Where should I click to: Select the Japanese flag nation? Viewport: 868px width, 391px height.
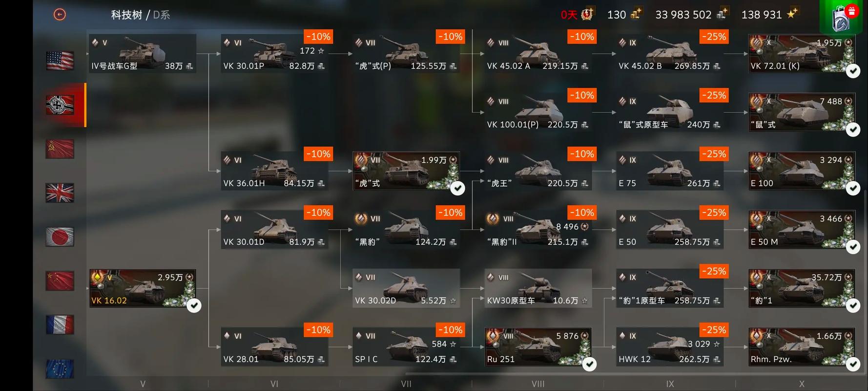pos(60,237)
